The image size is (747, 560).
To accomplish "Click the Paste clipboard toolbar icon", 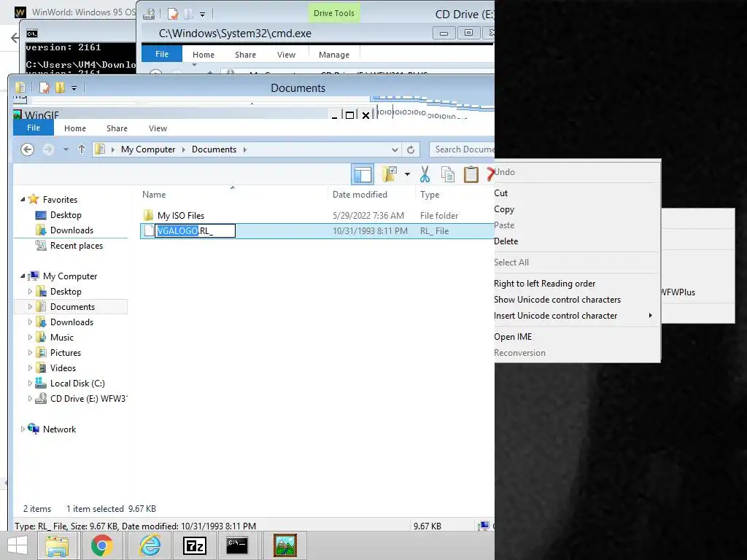I will pos(471,174).
